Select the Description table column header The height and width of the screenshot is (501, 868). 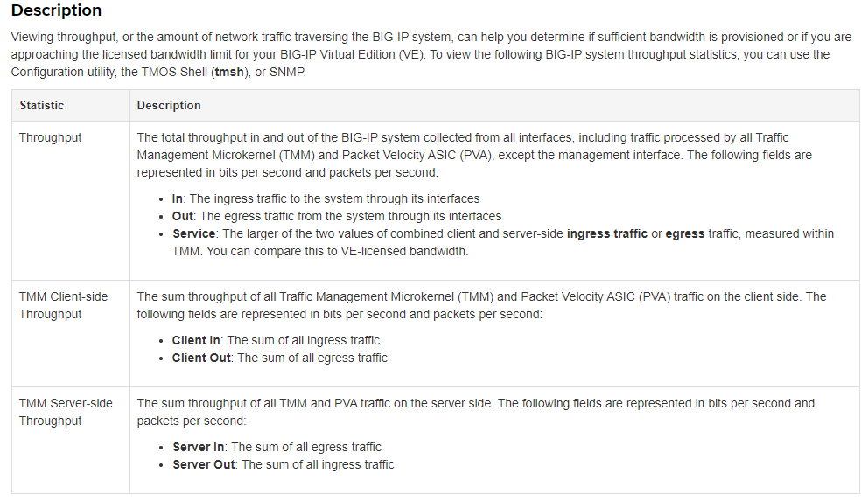[169, 105]
